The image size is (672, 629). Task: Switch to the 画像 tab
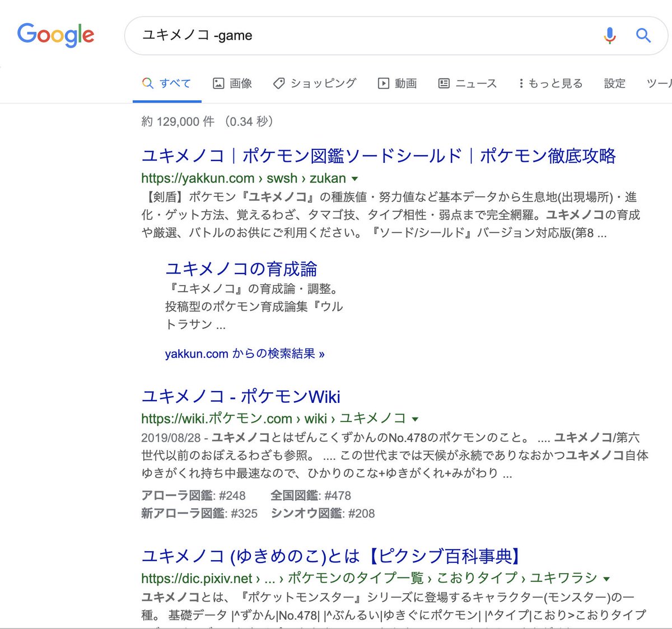point(232,83)
